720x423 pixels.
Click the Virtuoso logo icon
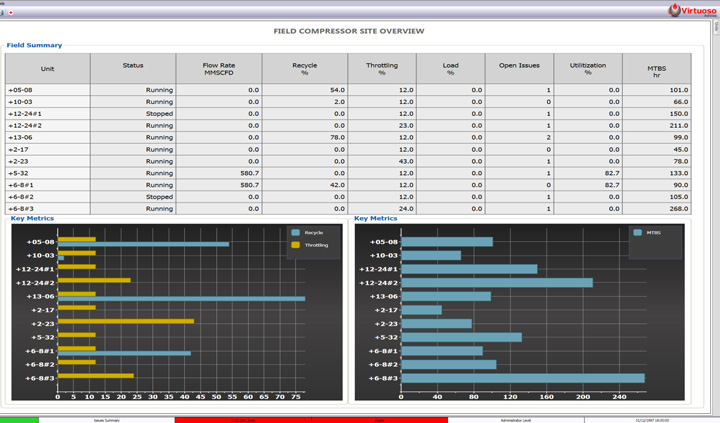674,10
